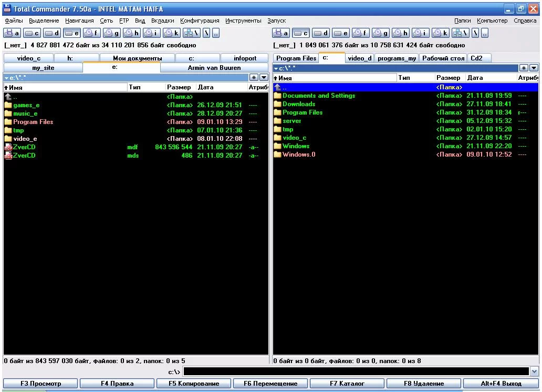
Task: Select CD drive h in right drive bar
Action: (x=401, y=33)
